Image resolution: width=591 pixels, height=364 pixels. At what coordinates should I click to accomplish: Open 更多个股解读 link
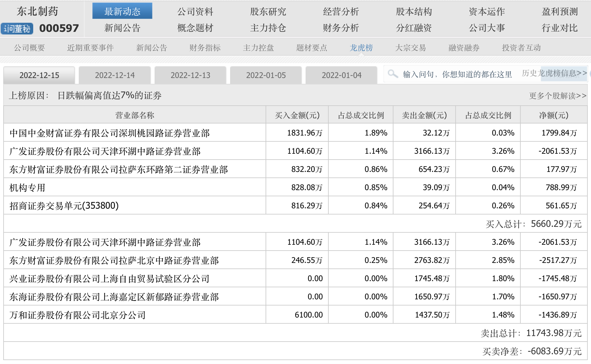pyautogui.click(x=557, y=96)
